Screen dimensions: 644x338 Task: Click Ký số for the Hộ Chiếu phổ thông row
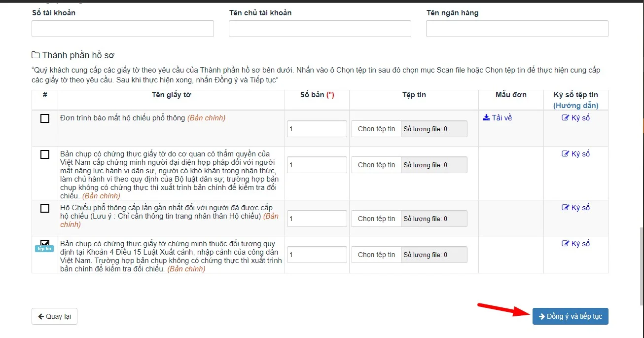(x=575, y=207)
